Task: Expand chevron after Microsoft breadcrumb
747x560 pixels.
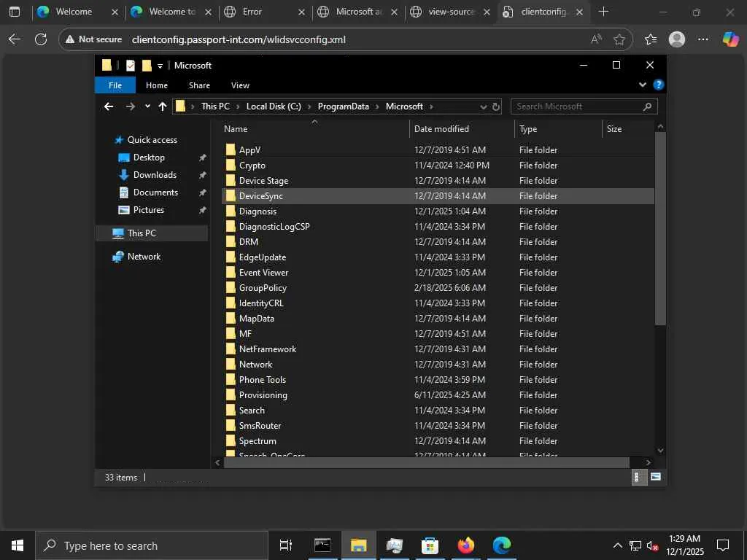Action: [431, 106]
